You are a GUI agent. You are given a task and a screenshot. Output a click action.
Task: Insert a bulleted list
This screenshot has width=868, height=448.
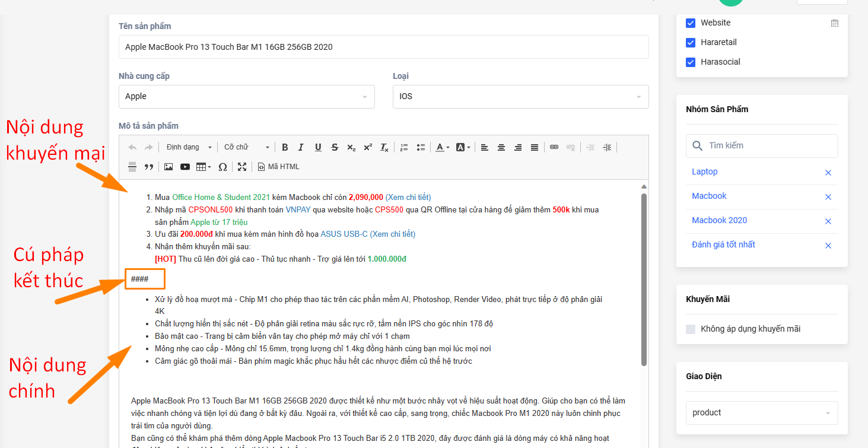coord(421,147)
